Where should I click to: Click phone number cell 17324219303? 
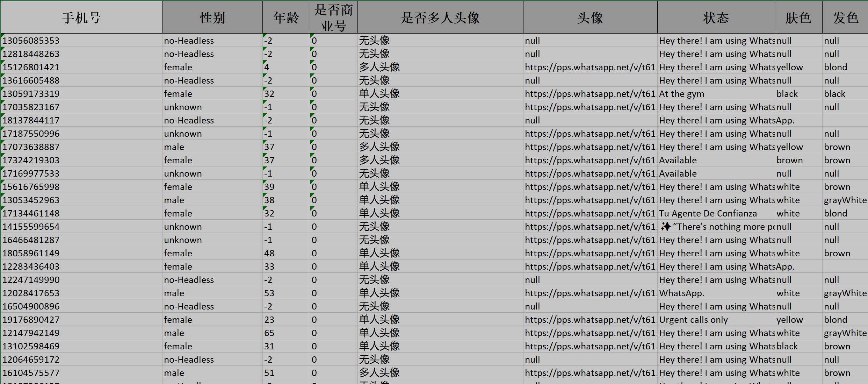point(81,160)
